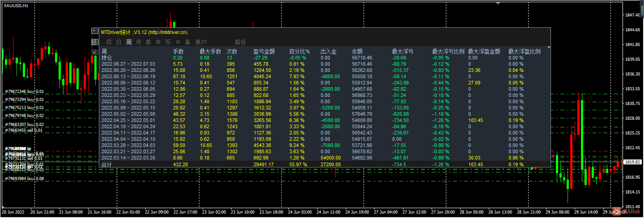Switch to the 币 symbol tab
The image size is (644, 218).
168,42
